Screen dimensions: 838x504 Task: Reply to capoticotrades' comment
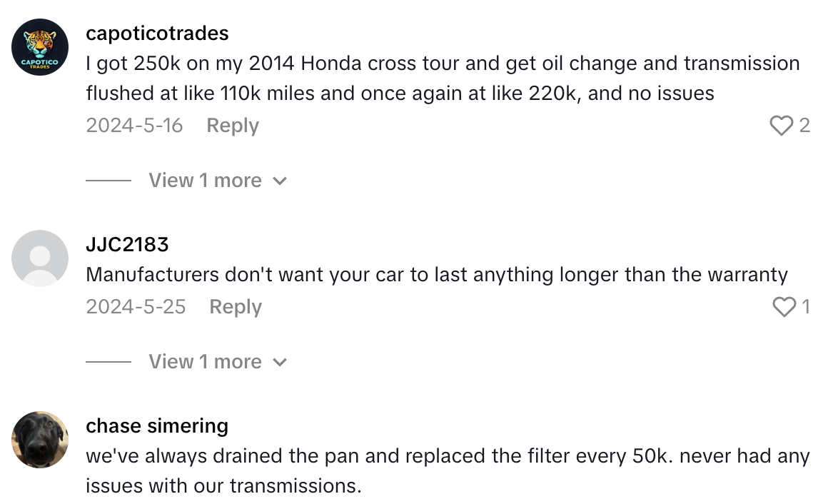pos(232,125)
